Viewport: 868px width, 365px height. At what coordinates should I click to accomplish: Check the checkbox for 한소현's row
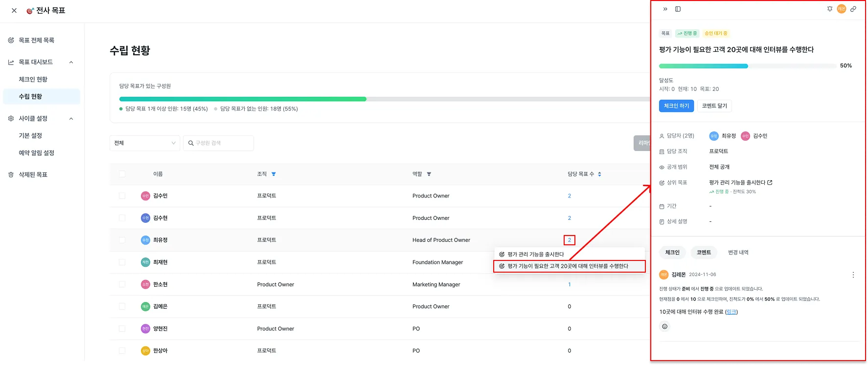[x=122, y=284]
